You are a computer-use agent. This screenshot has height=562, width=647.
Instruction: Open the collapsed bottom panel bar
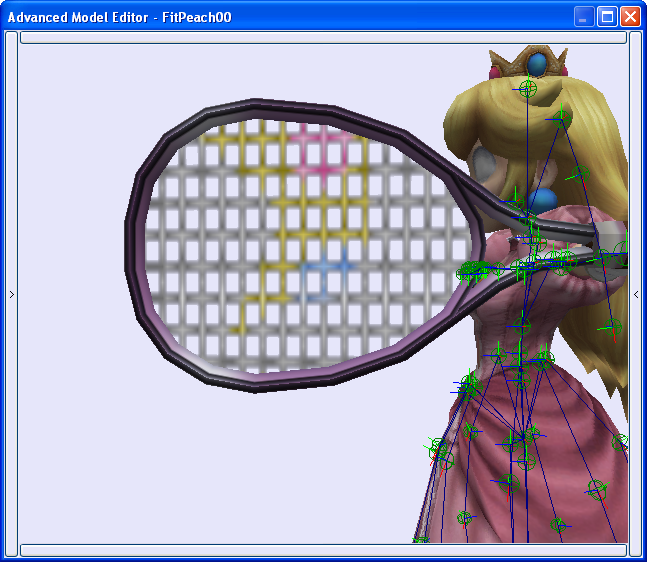coord(324,550)
